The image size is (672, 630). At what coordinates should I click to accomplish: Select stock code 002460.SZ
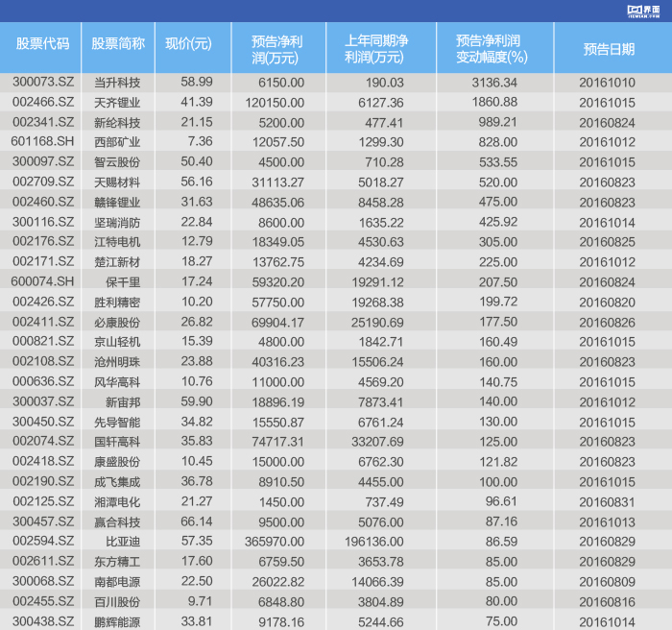pyautogui.click(x=43, y=202)
